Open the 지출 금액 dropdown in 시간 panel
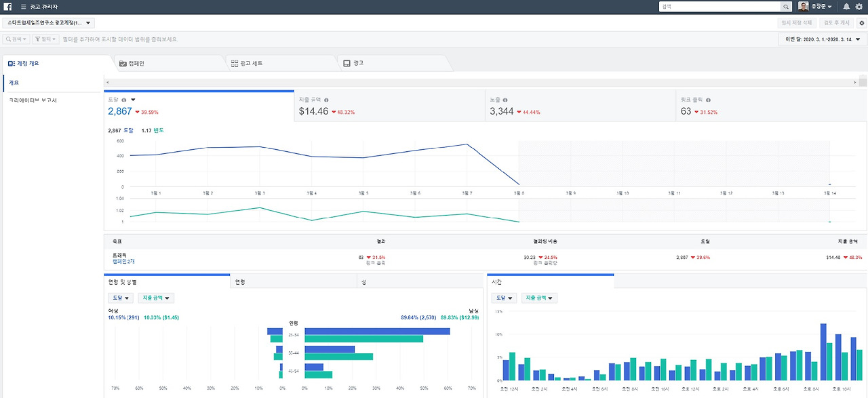This screenshot has width=868, height=398. click(x=539, y=298)
